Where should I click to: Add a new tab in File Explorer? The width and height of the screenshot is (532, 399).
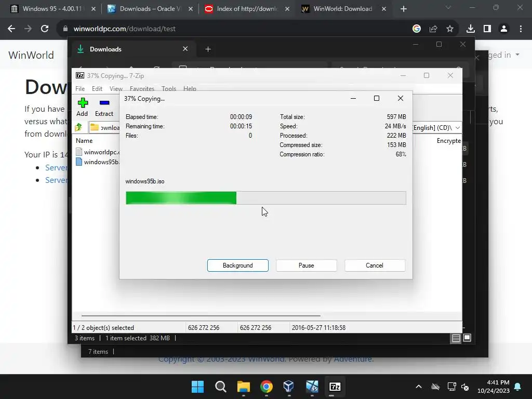click(x=208, y=49)
